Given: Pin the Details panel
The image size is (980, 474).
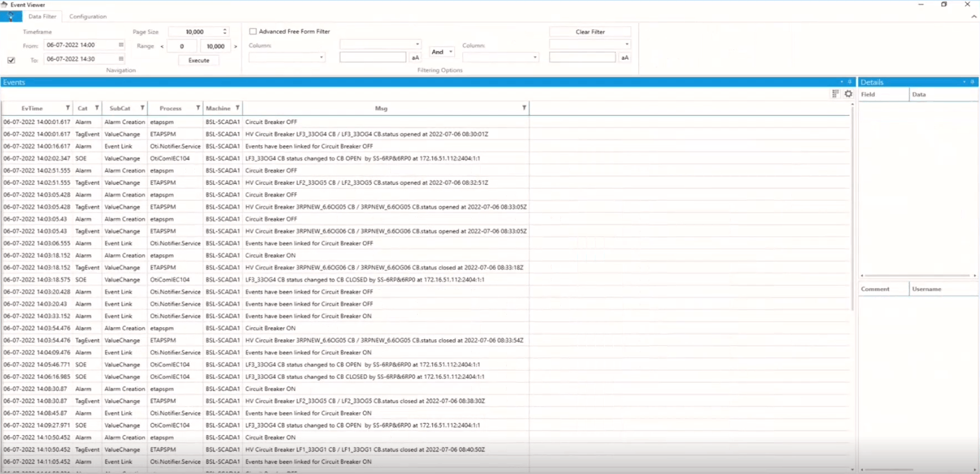Looking at the screenshot, I should point(973,82).
